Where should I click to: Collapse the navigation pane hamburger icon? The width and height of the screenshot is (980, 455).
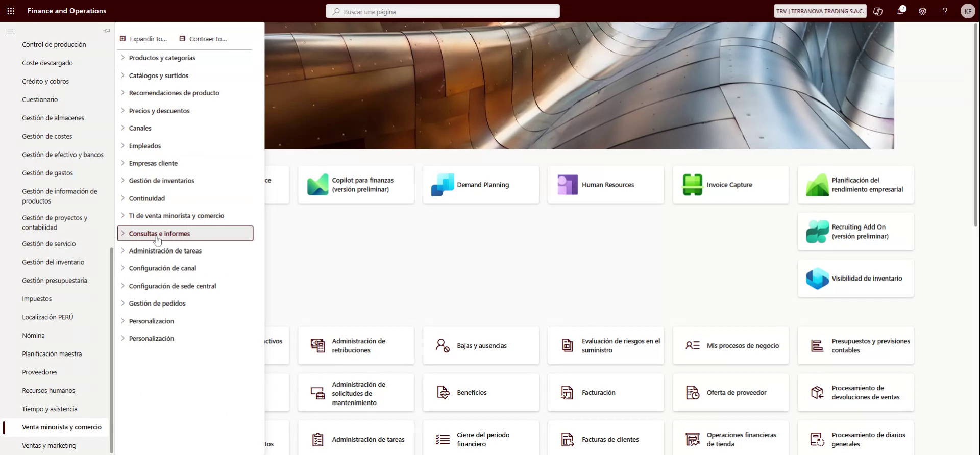(11, 32)
